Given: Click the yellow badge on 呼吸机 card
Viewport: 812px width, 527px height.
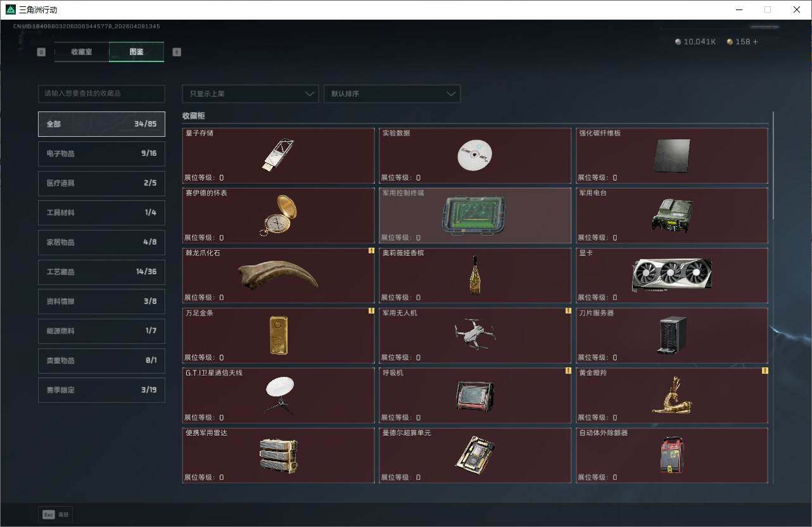Looking at the screenshot, I should pos(568,371).
